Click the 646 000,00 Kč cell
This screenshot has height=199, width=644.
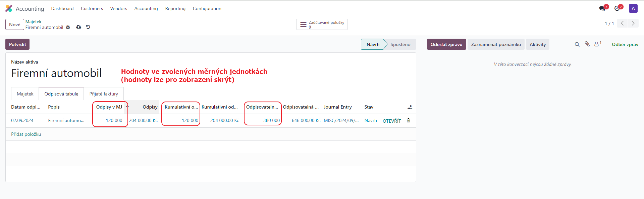tap(306, 120)
